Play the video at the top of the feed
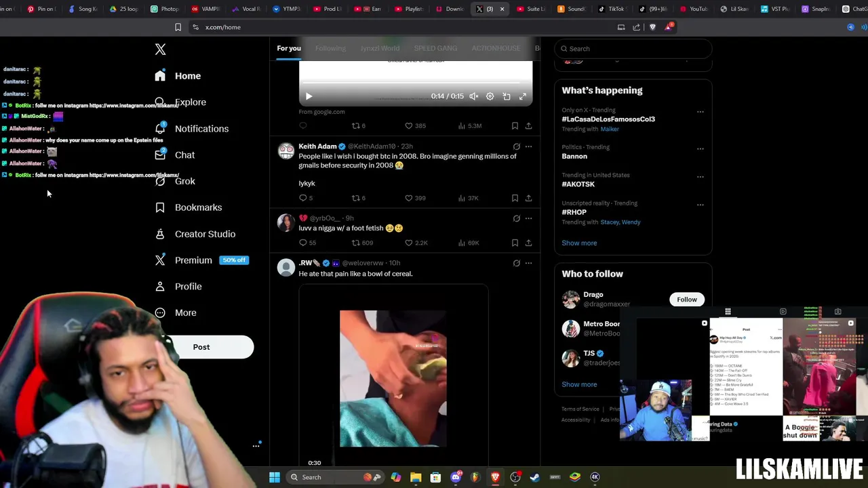The height and width of the screenshot is (488, 868). click(309, 96)
